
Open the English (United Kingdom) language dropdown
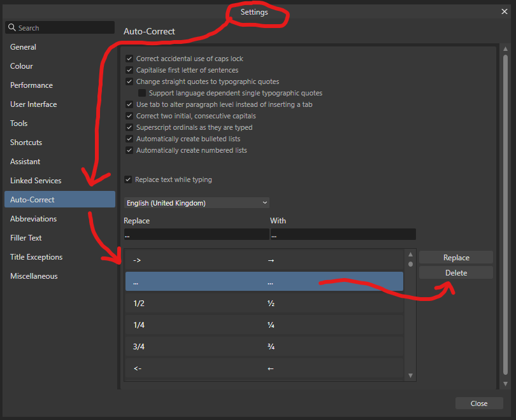point(196,202)
